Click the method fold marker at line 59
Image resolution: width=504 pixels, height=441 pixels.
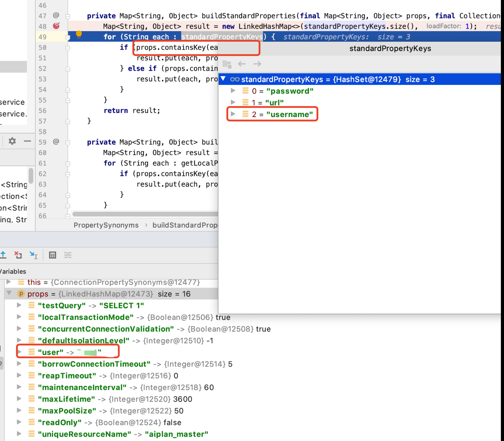(x=68, y=142)
